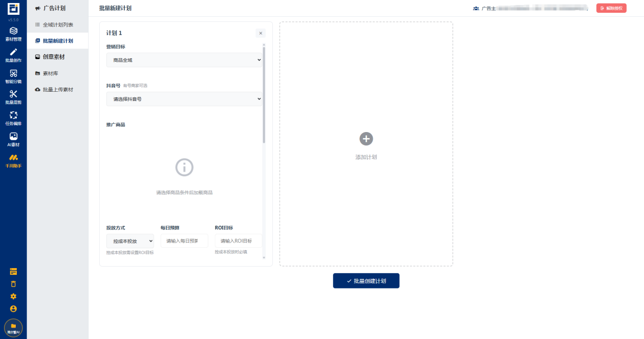Click the 批量创建计划 button

(x=366, y=281)
